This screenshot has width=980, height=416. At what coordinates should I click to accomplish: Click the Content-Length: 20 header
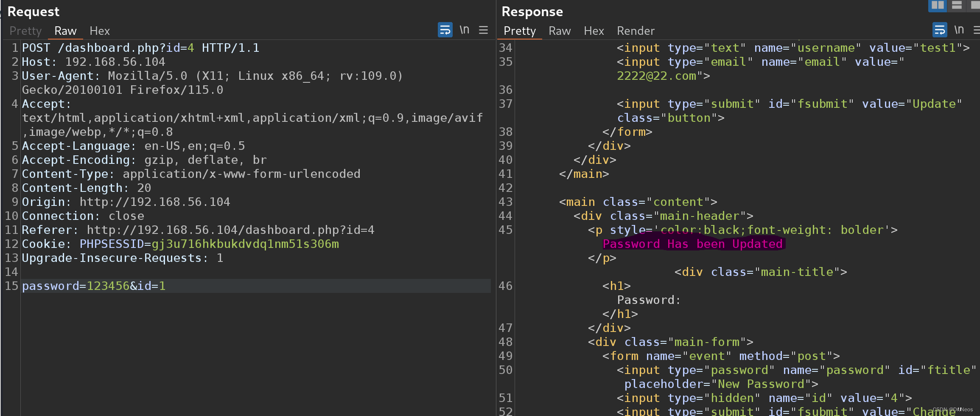(x=87, y=188)
